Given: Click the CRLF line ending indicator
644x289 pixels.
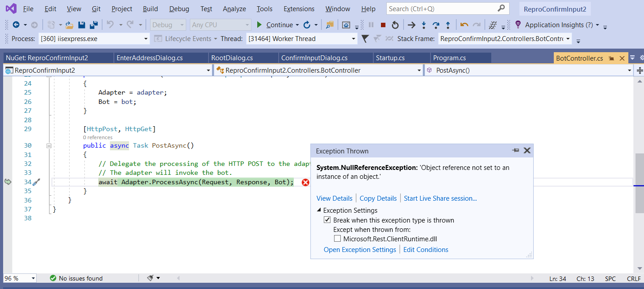Looking at the screenshot, I should pos(634,278).
